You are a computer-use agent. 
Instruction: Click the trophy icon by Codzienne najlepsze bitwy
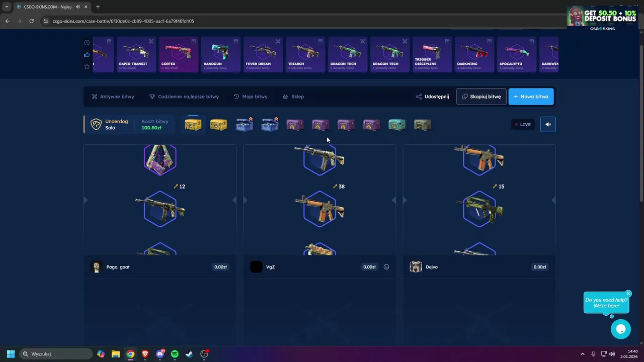click(152, 97)
